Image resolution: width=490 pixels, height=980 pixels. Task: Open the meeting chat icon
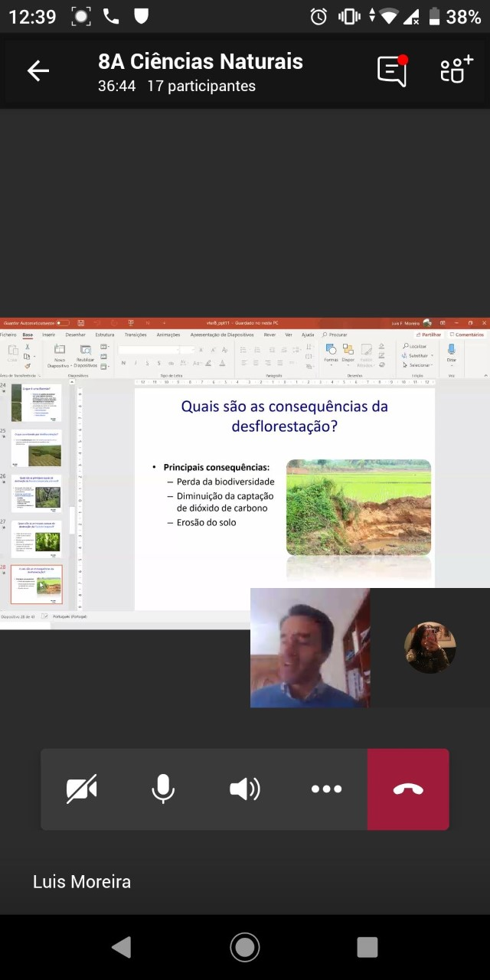[x=392, y=71]
